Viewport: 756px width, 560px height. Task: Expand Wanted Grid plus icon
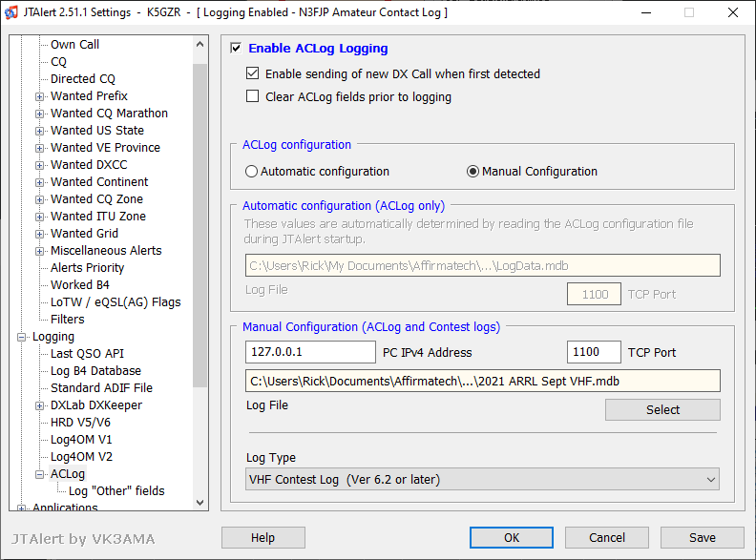[39, 234]
